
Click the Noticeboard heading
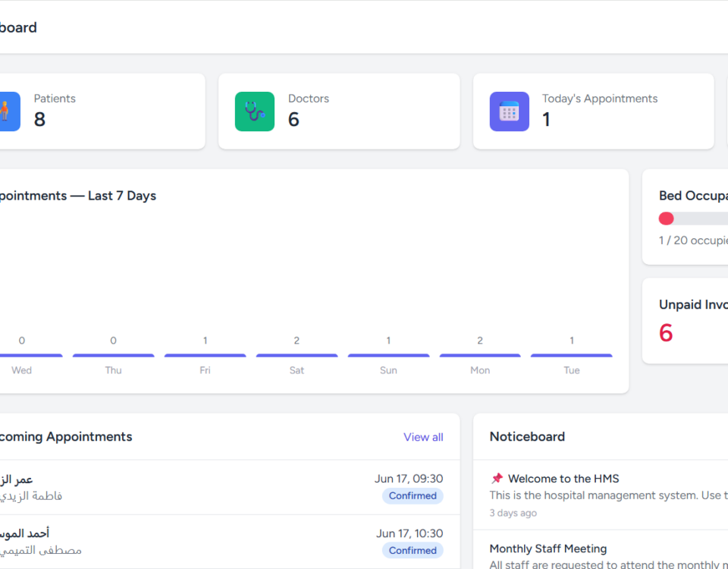click(527, 437)
